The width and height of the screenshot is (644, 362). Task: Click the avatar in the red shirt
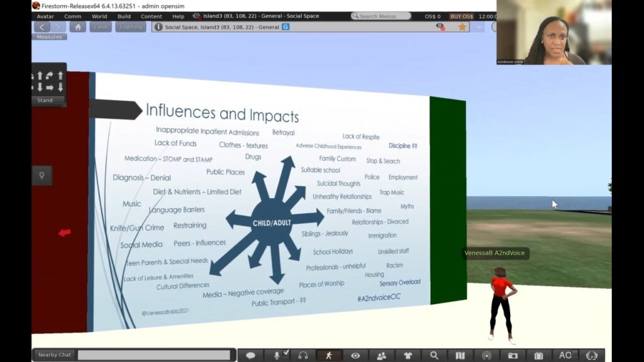tap(502, 306)
